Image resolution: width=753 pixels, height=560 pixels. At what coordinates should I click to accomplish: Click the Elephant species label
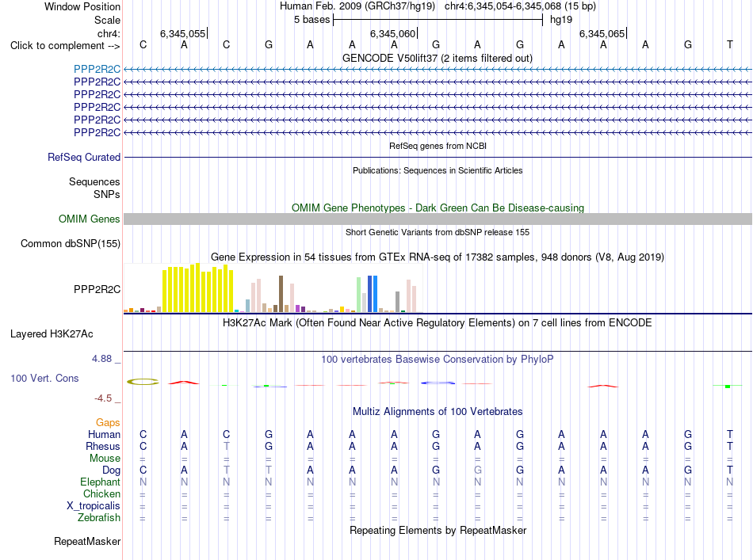point(101,482)
